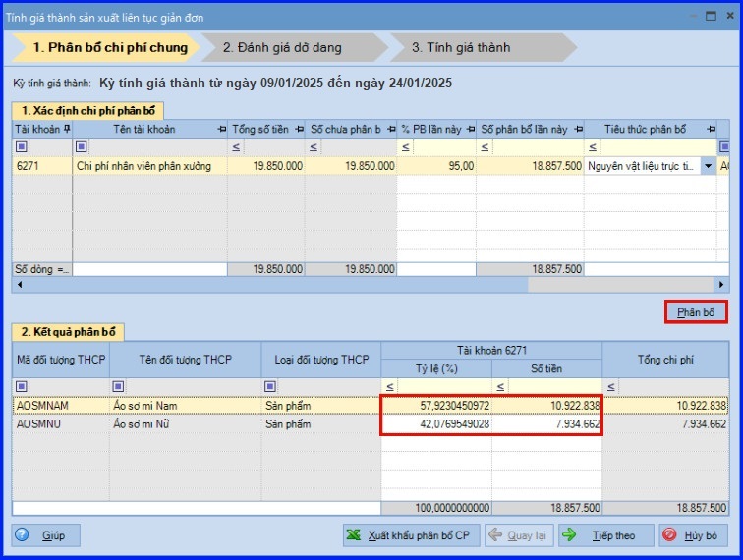The width and height of the screenshot is (743, 560).
Task: Click the pin icon in Tên tài khoản header
Action: (220, 130)
